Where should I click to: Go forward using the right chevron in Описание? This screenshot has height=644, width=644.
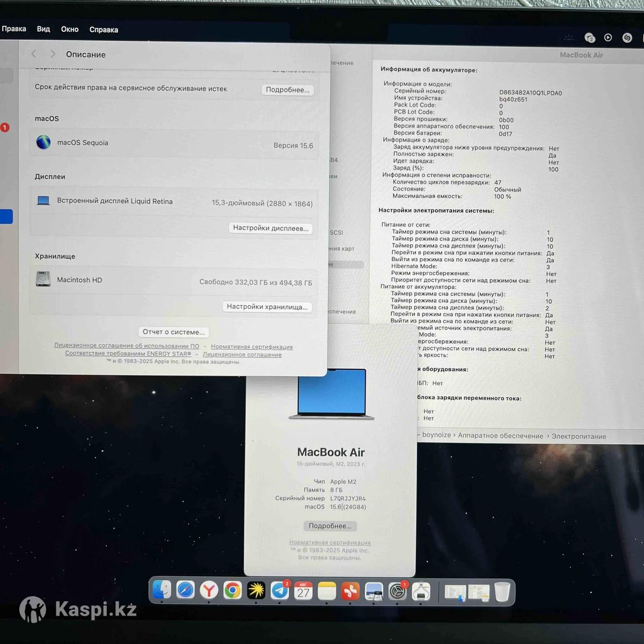[x=53, y=54]
